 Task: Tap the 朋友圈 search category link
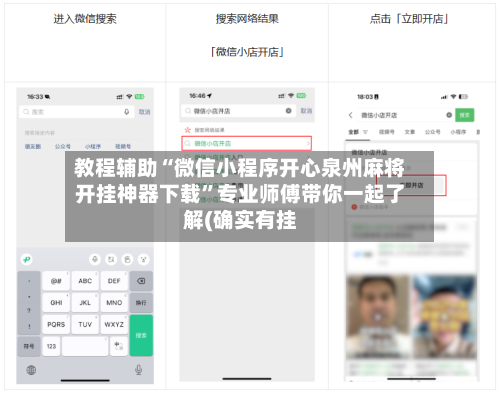(33, 146)
